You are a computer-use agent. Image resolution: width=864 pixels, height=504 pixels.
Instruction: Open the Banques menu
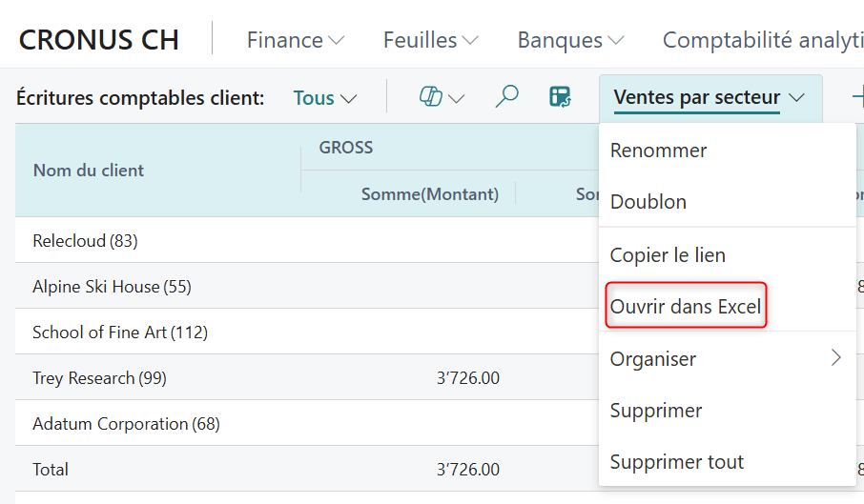coord(569,40)
